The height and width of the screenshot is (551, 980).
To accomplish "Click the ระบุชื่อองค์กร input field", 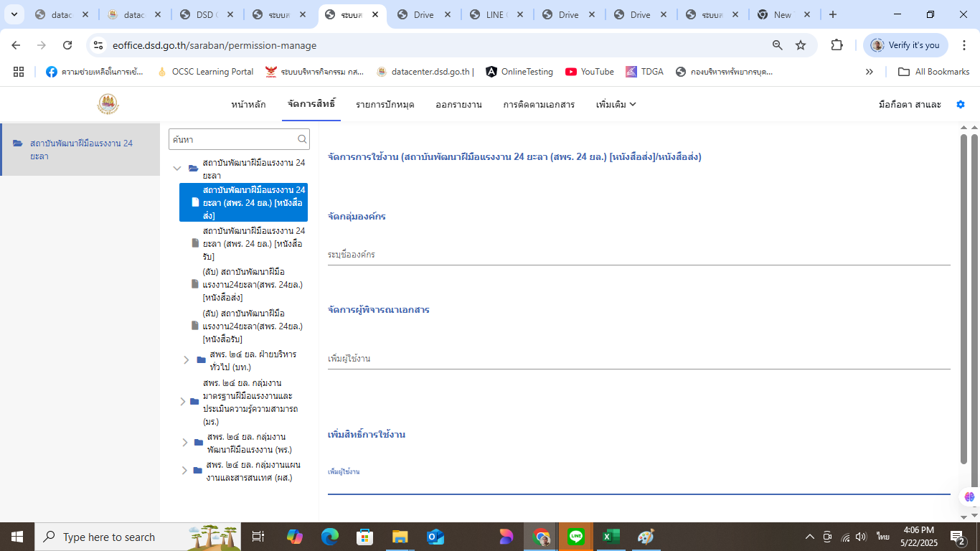I will [639, 255].
